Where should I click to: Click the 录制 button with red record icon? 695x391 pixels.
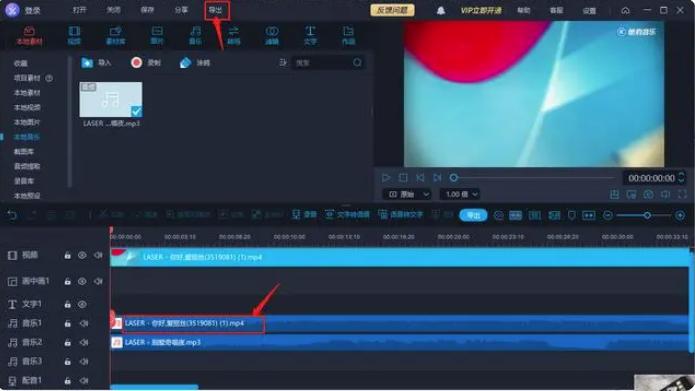(146, 63)
